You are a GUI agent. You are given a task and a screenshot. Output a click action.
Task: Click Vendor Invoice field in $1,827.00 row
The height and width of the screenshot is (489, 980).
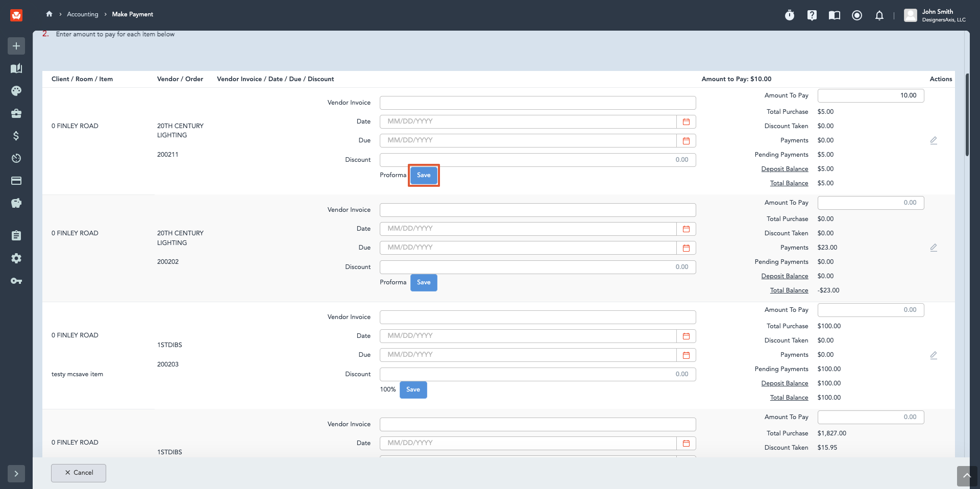point(537,424)
